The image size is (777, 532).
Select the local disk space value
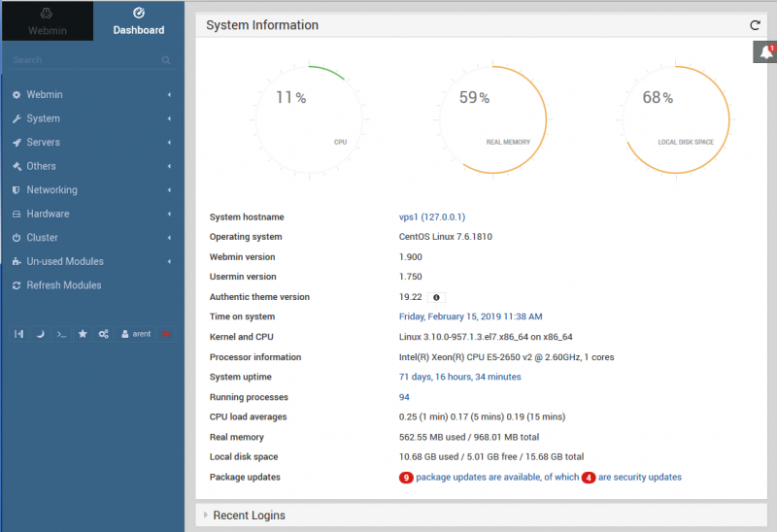click(x=491, y=456)
